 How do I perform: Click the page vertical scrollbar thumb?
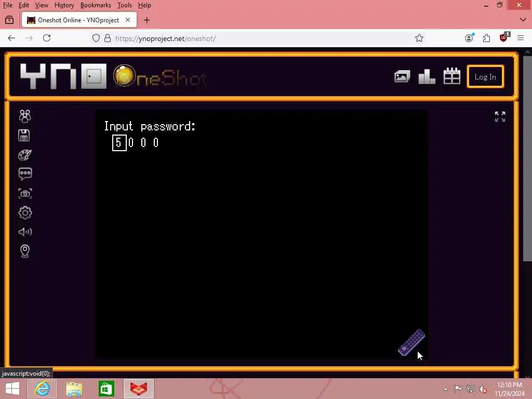pos(527,158)
